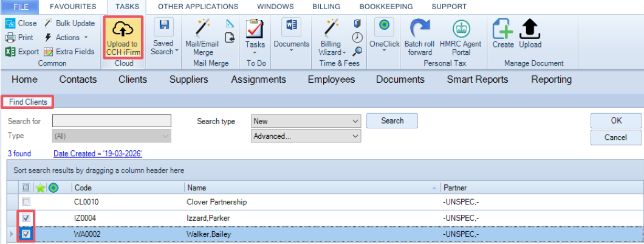Open the Actions dropdown menu
Viewport: 644px width, 244px height.
(x=67, y=38)
